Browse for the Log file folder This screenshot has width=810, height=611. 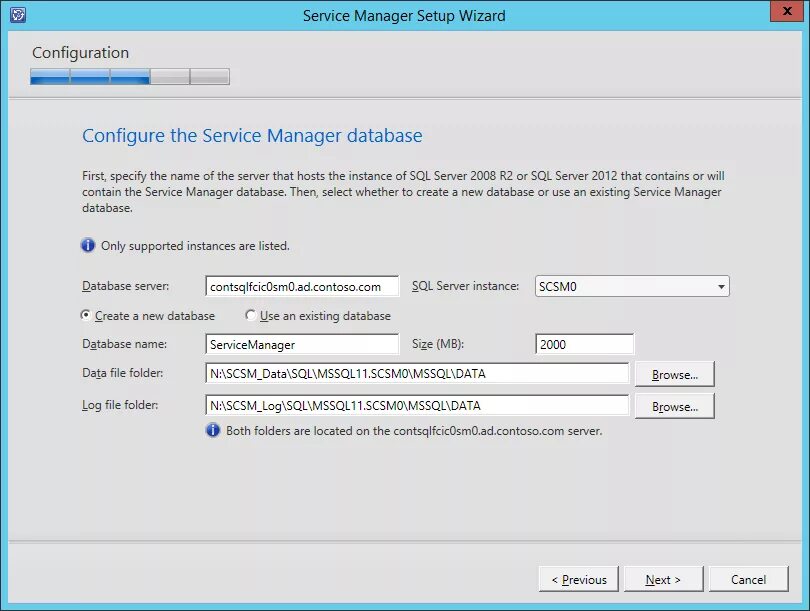674,406
